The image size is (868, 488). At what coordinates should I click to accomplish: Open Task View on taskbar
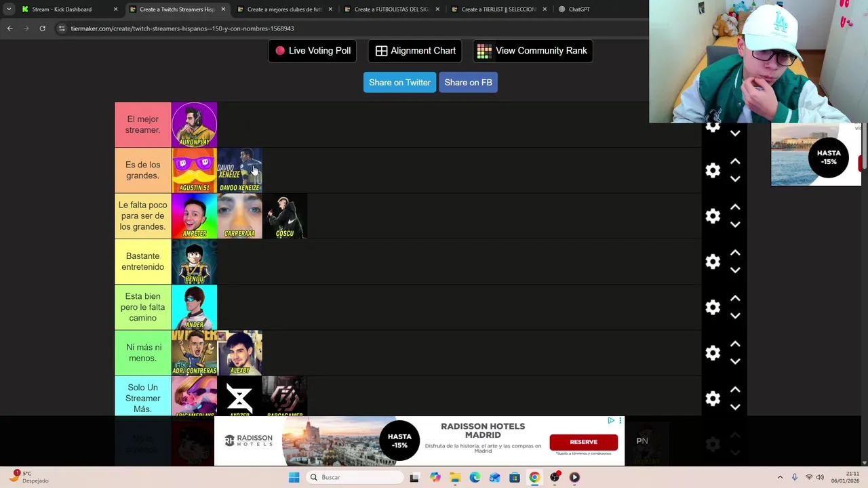click(414, 477)
